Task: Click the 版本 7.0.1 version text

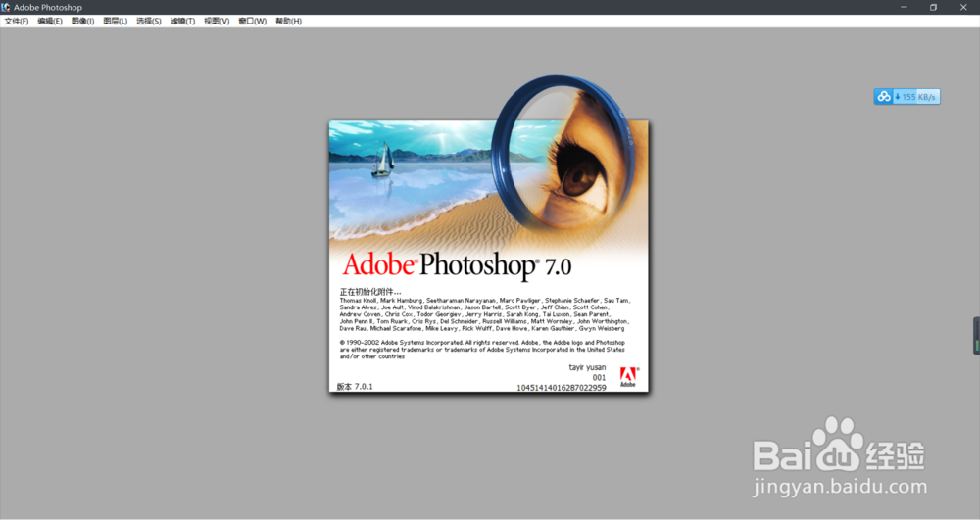Action: 355,387
